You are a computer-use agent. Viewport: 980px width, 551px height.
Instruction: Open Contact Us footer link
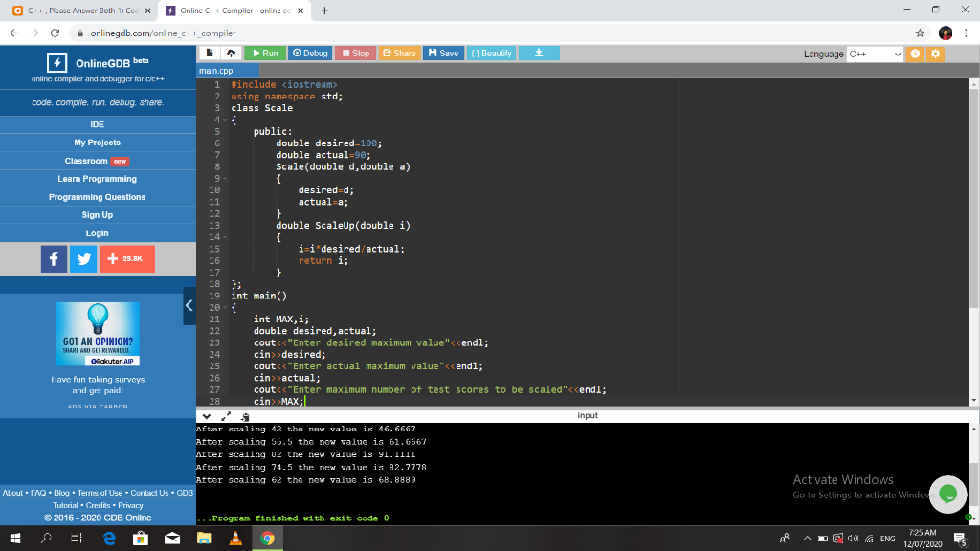coord(149,493)
